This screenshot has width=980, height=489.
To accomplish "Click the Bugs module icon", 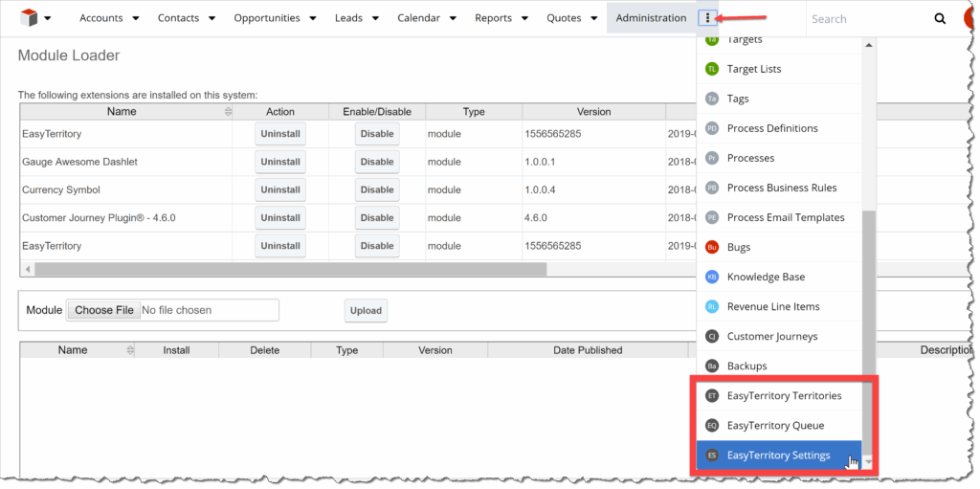I will [712, 247].
